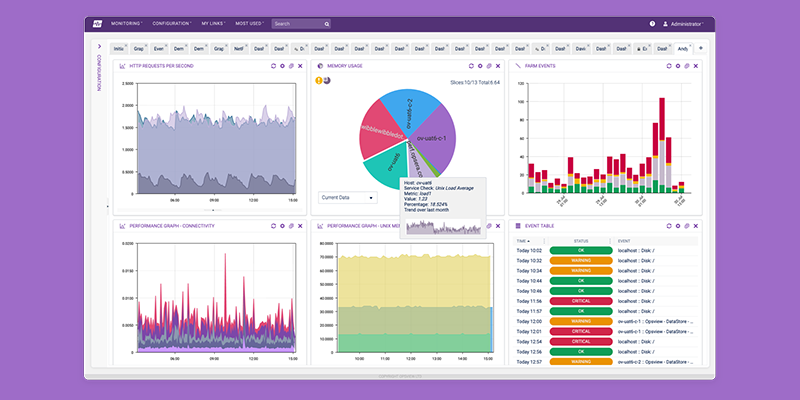Click the help question mark icon

click(653, 23)
